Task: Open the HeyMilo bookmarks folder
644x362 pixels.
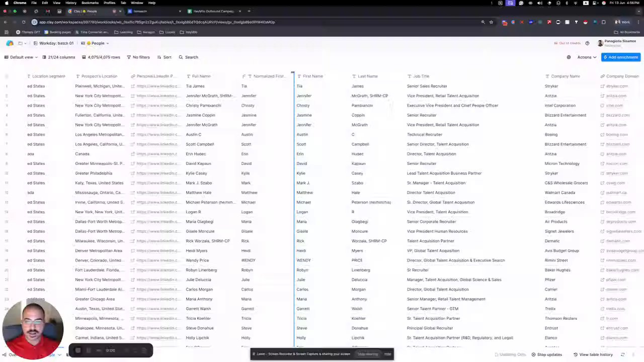Action: [x=189, y=32]
